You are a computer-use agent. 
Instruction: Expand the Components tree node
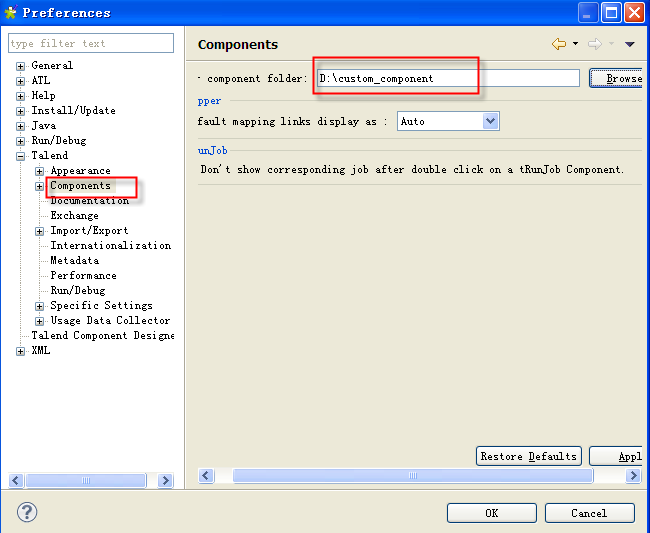tap(39, 186)
